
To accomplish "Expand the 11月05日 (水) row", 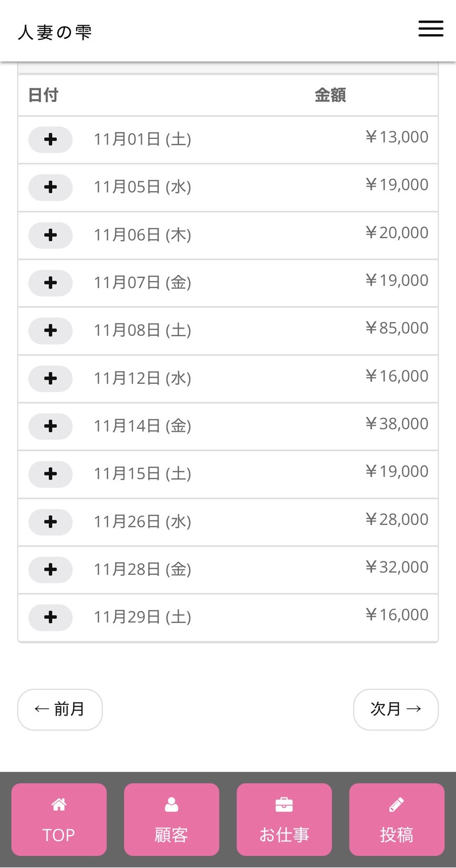I will point(50,187).
